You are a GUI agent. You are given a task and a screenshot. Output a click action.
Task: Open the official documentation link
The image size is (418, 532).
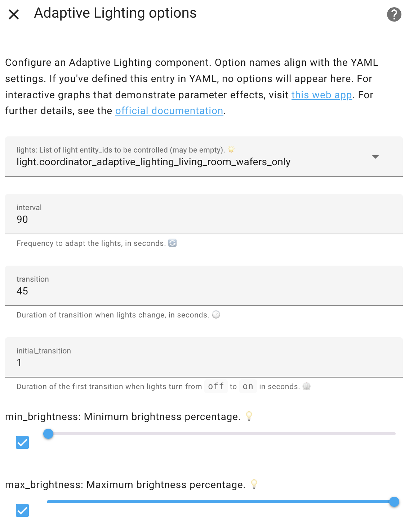pyautogui.click(x=169, y=111)
